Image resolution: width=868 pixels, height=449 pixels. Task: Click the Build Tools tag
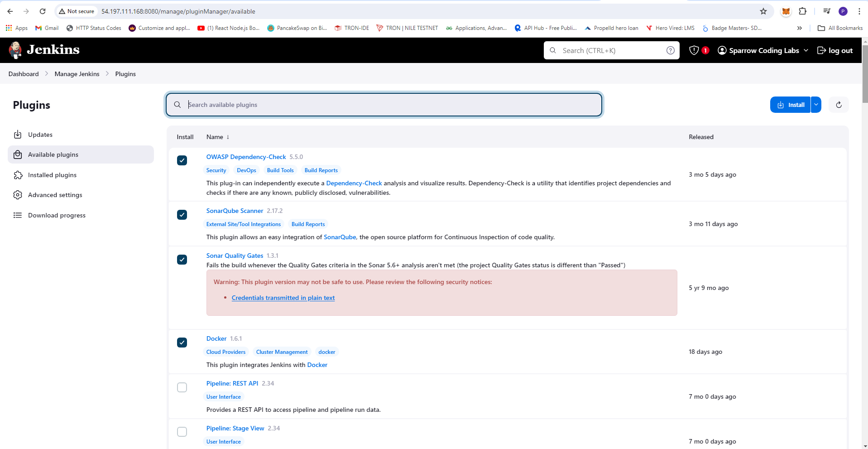280,170
